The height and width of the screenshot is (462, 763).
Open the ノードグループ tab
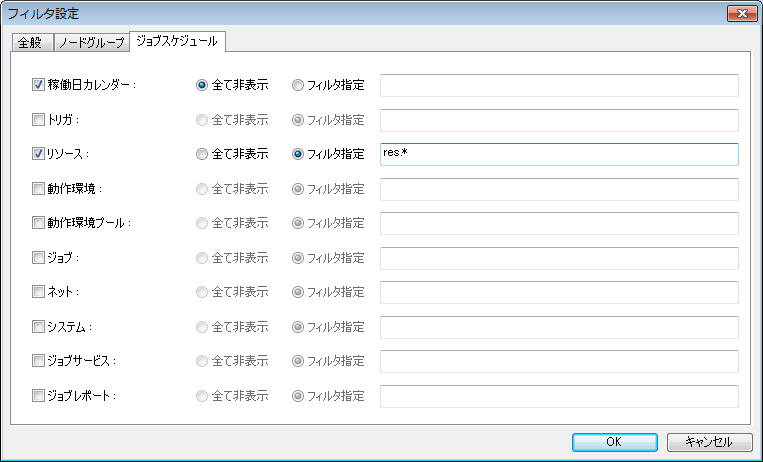click(x=91, y=42)
